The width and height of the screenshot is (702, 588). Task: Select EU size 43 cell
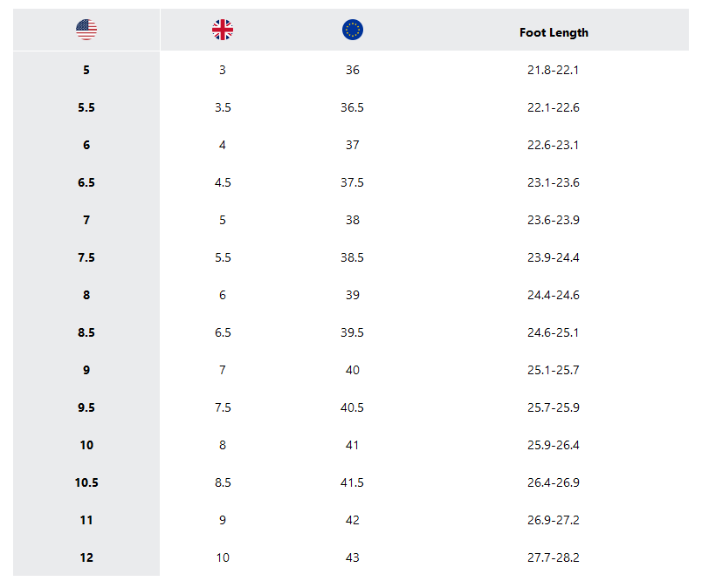tap(353, 557)
